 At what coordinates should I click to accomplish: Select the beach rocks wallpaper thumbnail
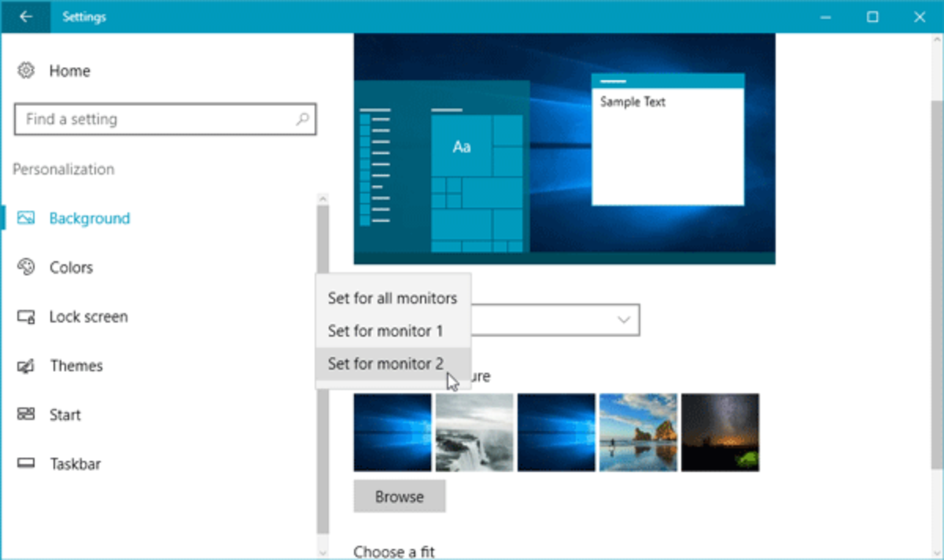638,433
